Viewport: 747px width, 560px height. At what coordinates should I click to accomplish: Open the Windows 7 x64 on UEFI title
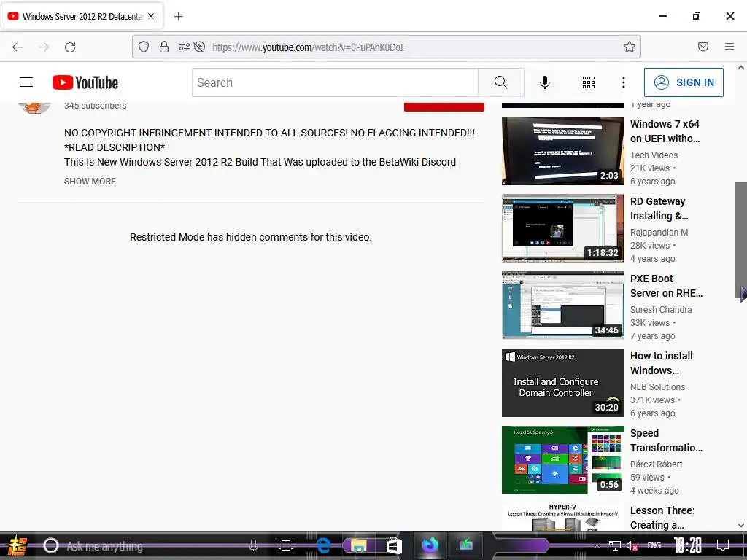coord(665,131)
